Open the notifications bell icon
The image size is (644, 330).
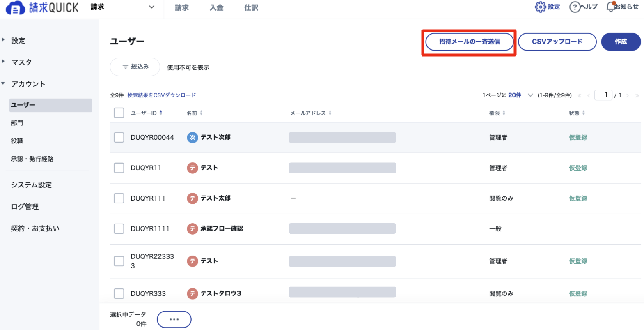(x=611, y=7)
